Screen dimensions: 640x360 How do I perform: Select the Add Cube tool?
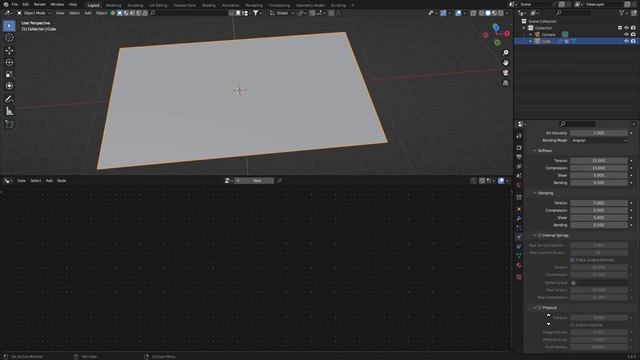coord(9,124)
